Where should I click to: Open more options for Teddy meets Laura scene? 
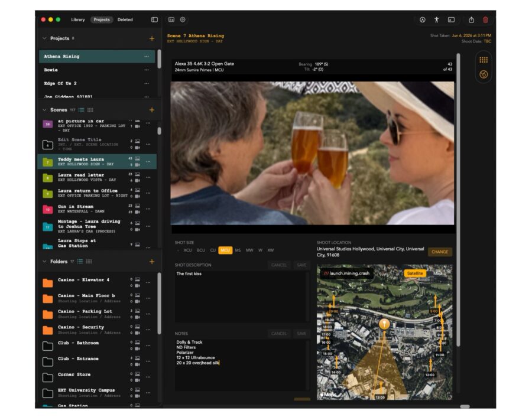tap(148, 162)
